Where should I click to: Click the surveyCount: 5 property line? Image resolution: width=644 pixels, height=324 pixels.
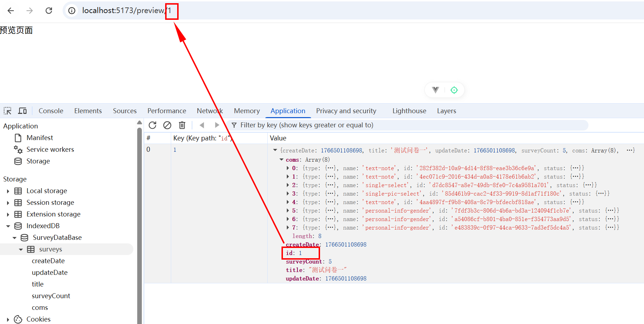point(309,261)
